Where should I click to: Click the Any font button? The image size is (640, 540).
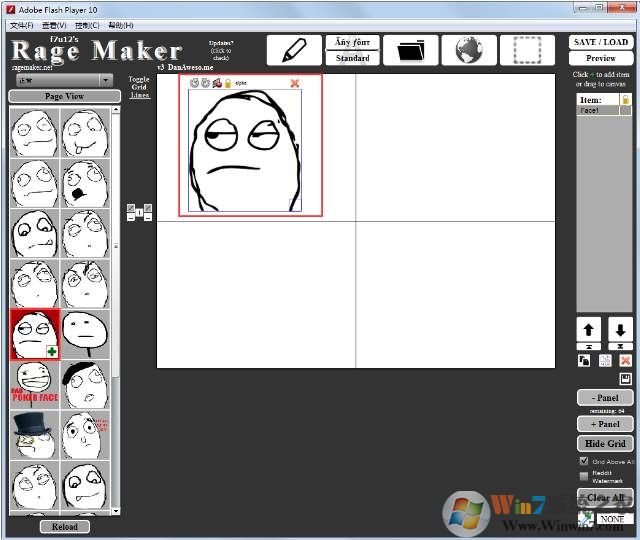[x=352, y=42]
